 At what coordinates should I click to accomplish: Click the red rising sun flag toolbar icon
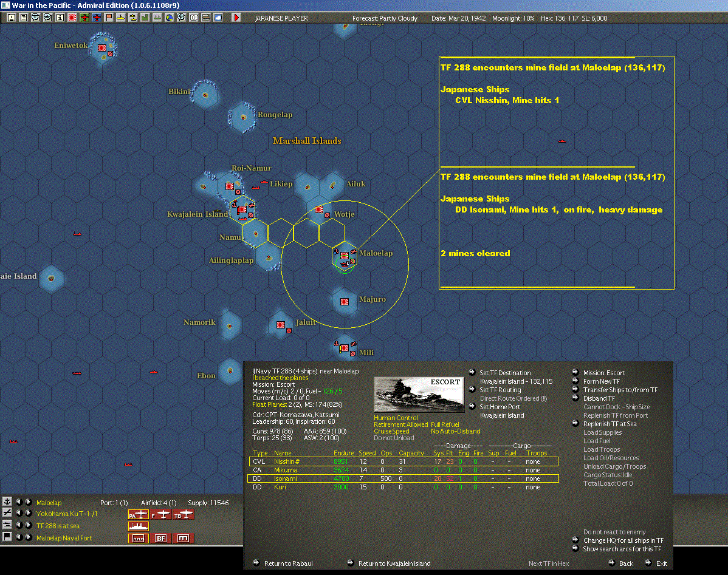pos(72,18)
